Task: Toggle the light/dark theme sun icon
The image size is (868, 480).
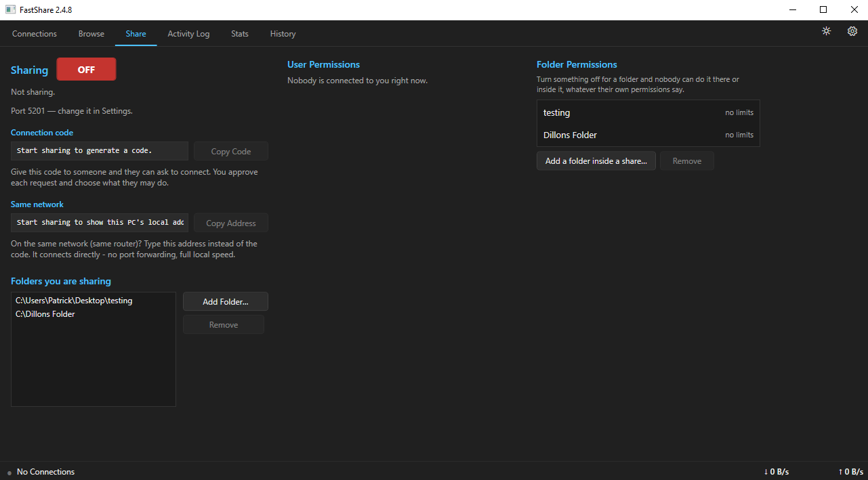Action: click(x=826, y=31)
